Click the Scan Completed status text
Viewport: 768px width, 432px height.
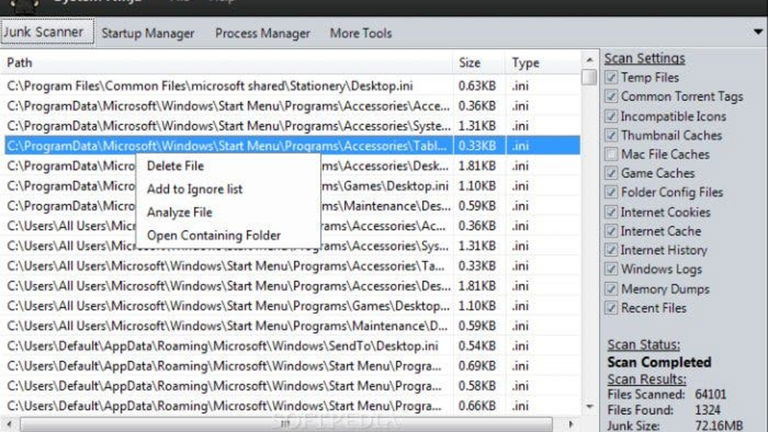659,362
